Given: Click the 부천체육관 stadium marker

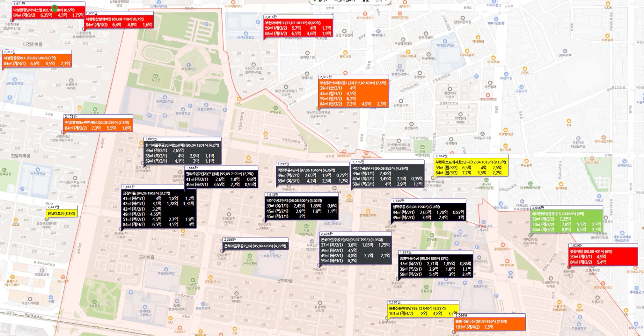Looking at the screenshot, I should click(x=189, y=65).
